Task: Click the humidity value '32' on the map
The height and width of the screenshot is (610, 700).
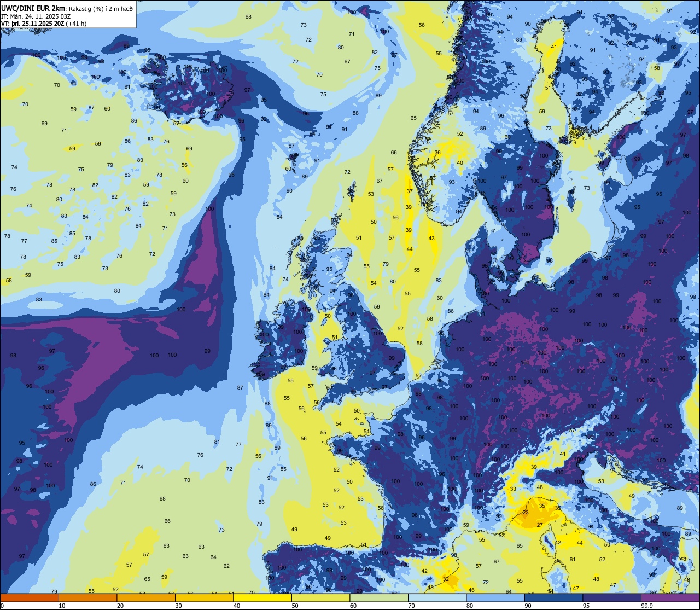Action: coord(446,579)
